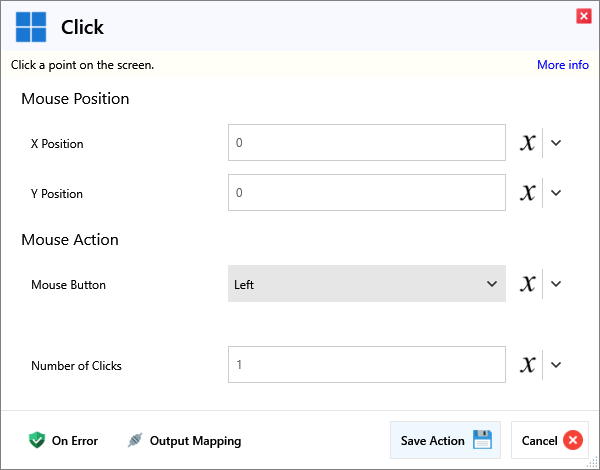This screenshot has width=600, height=470.
Task: Click the variable icon beside X Position
Action: click(x=528, y=143)
